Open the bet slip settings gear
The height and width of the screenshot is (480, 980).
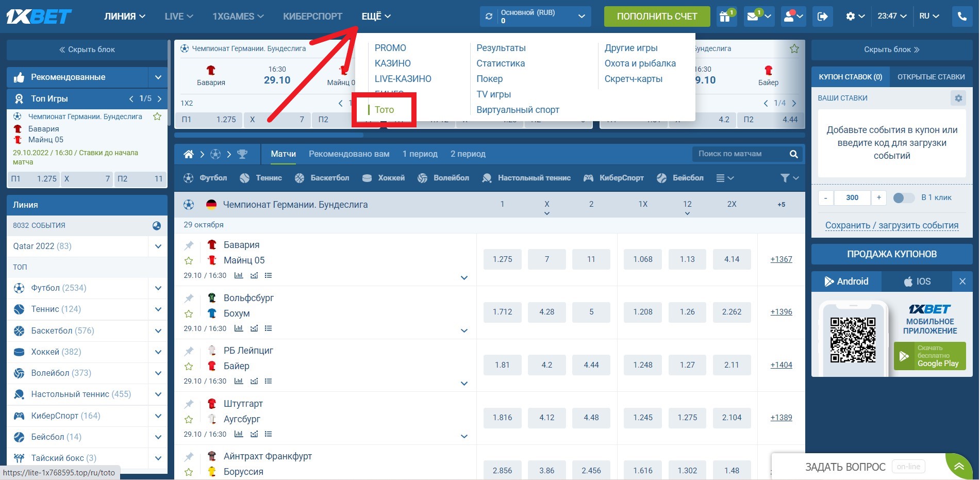click(958, 98)
